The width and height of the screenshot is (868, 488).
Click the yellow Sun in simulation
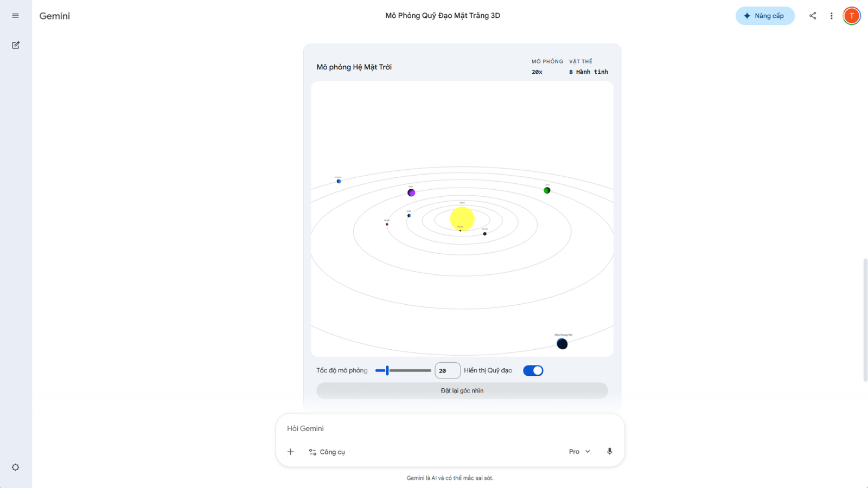coord(462,219)
